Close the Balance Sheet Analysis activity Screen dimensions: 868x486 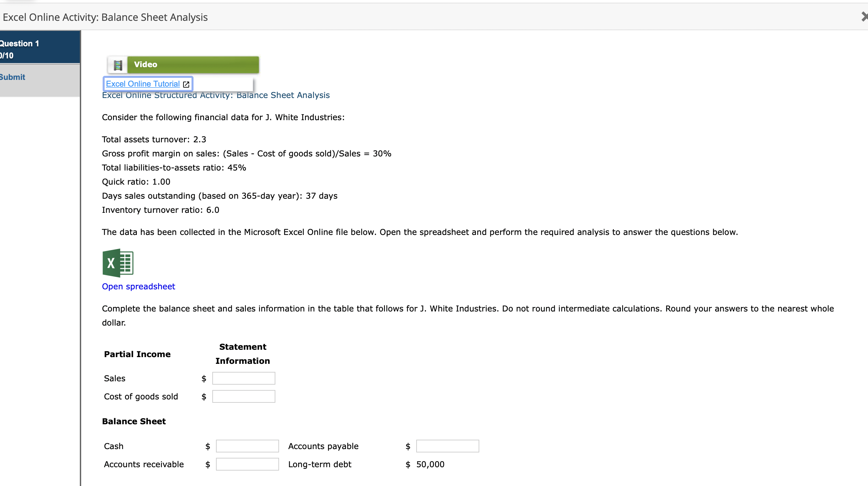click(x=865, y=16)
